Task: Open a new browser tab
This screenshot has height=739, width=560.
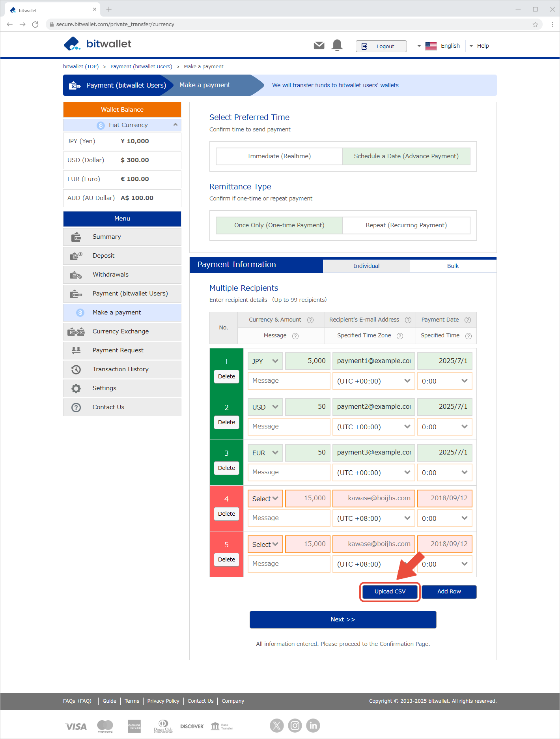Action: pos(109,9)
